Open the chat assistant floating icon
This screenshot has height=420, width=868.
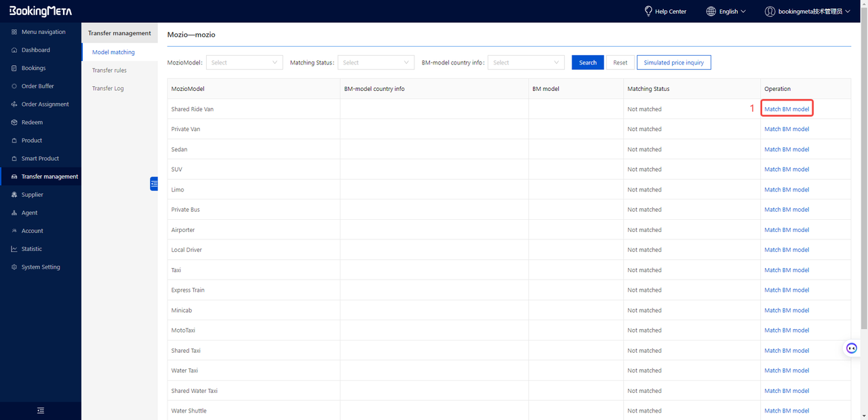click(x=852, y=348)
